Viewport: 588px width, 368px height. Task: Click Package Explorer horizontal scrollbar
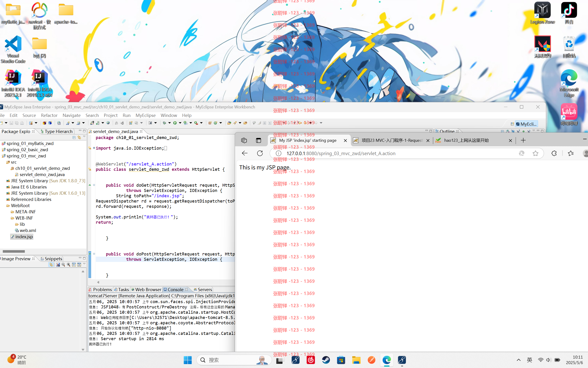click(x=14, y=251)
